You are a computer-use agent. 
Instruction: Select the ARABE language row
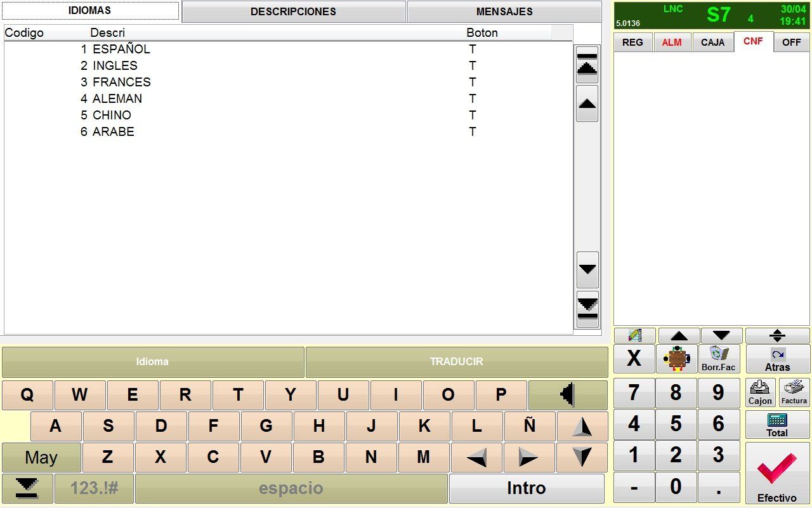(x=288, y=132)
